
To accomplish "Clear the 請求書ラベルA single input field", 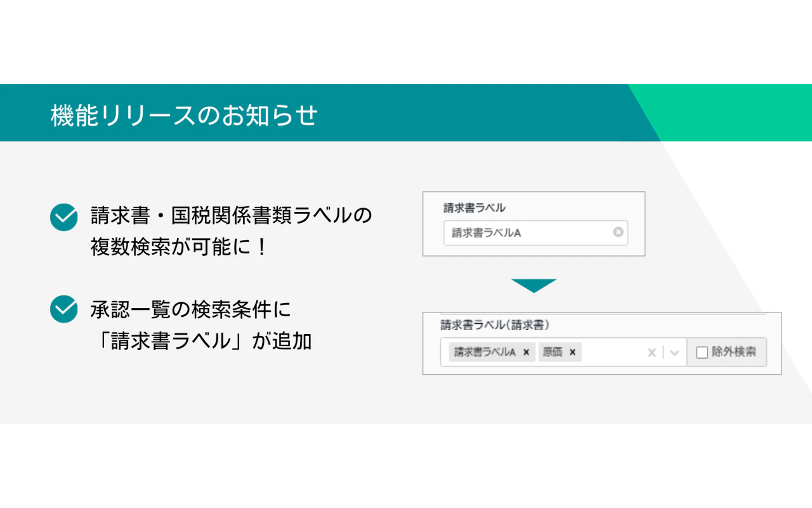I will pyautogui.click(x=618, y=232).
